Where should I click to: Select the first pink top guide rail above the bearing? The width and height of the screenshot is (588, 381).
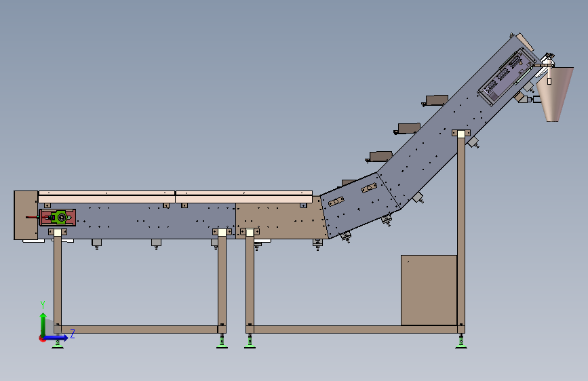(x=107, y=197)
